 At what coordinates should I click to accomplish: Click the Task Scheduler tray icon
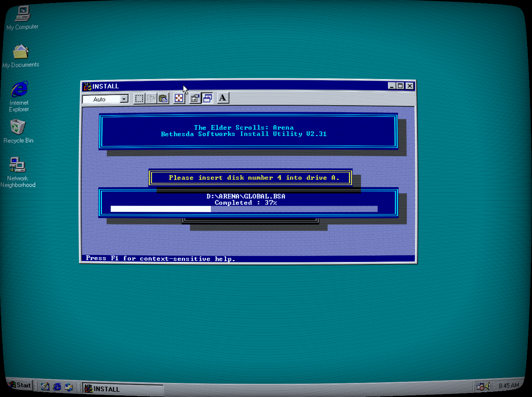[x=480, y=387]
